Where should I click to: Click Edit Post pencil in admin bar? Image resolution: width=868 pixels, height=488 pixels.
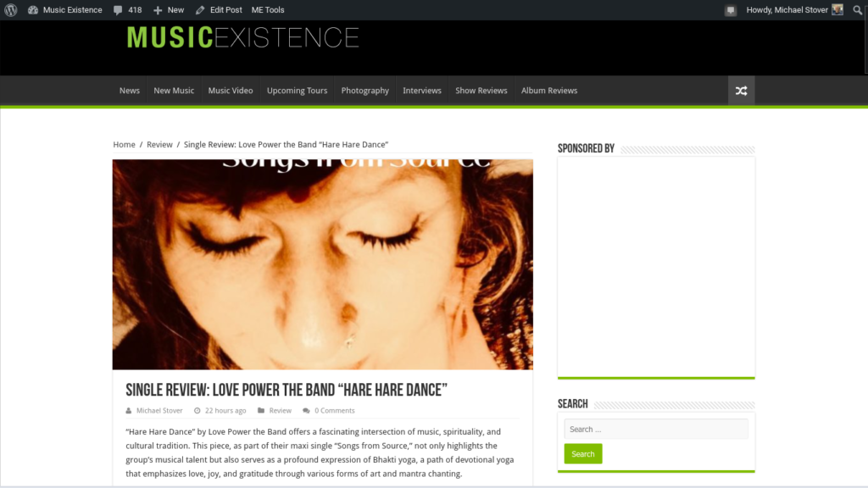200,10
